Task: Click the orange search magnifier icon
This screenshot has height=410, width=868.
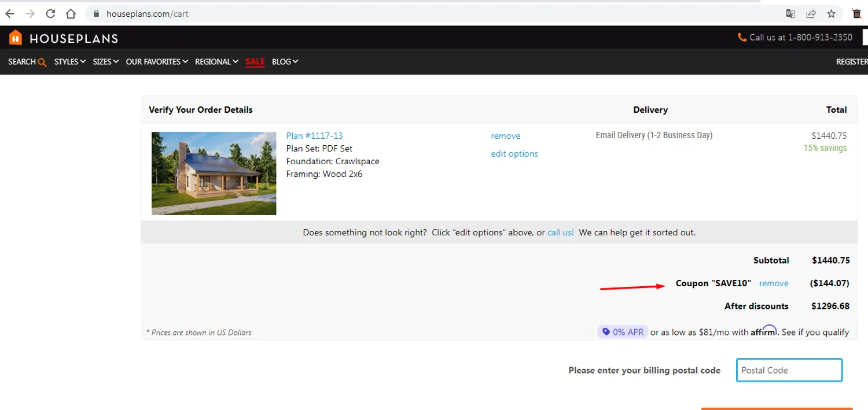Action: coord(42,62)
